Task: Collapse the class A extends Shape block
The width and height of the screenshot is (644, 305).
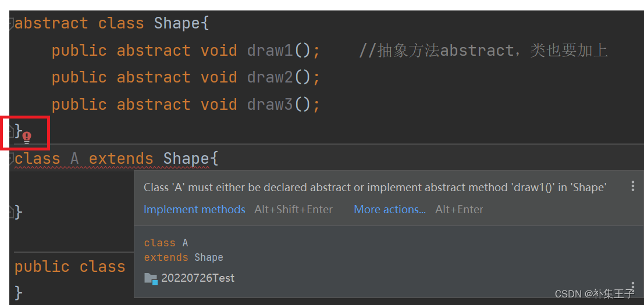Action: (x=11, y=158)
